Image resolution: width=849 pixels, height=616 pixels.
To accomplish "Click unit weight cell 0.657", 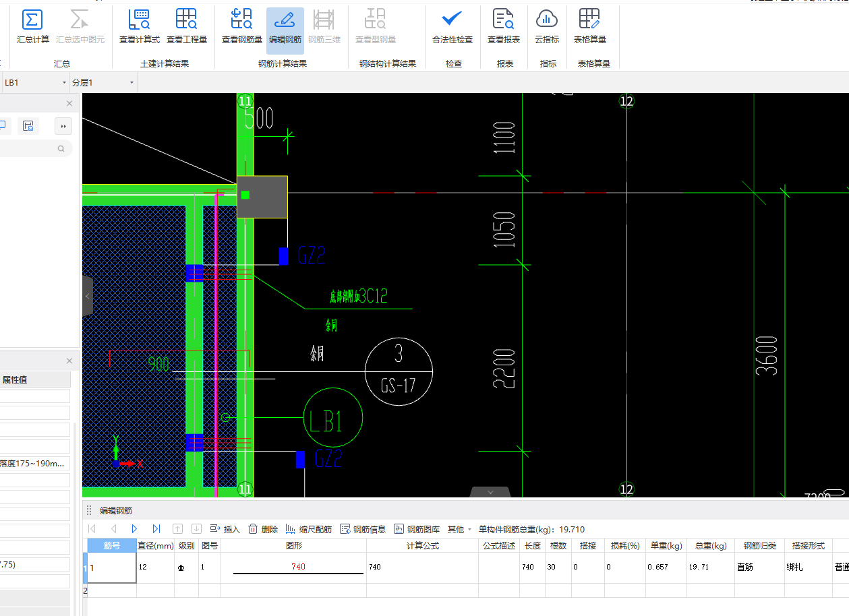I will 666,567.
